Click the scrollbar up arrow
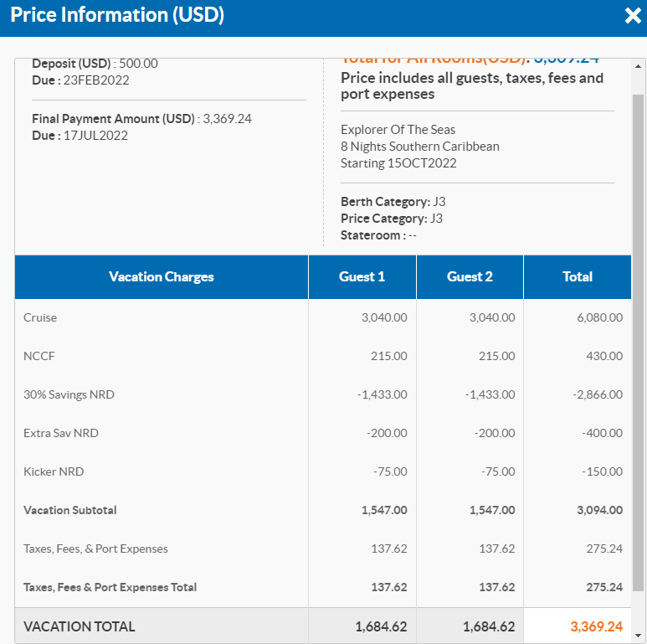 [x=638, y=66]
